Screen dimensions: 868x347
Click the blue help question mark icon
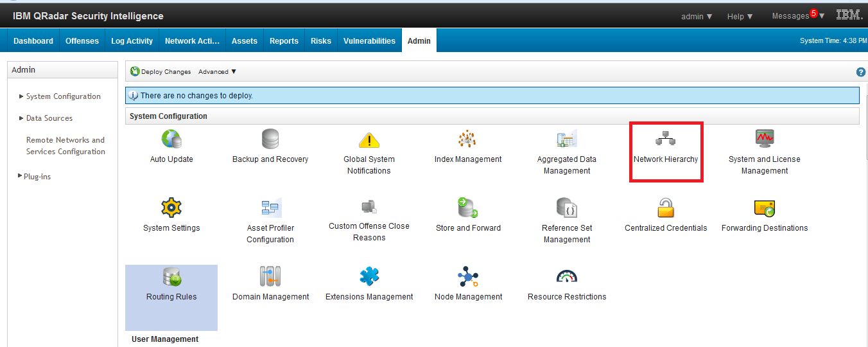(861, 72)
